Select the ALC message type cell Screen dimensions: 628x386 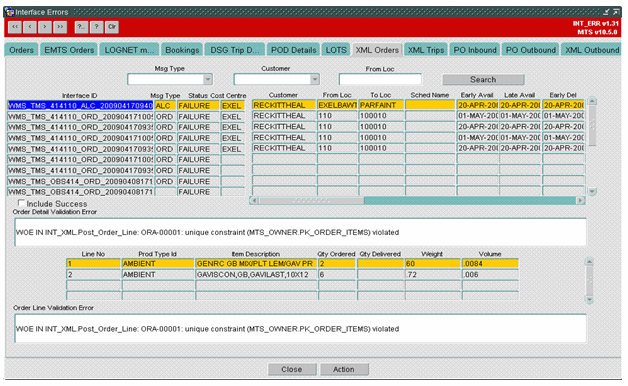[x=165, y=106]
